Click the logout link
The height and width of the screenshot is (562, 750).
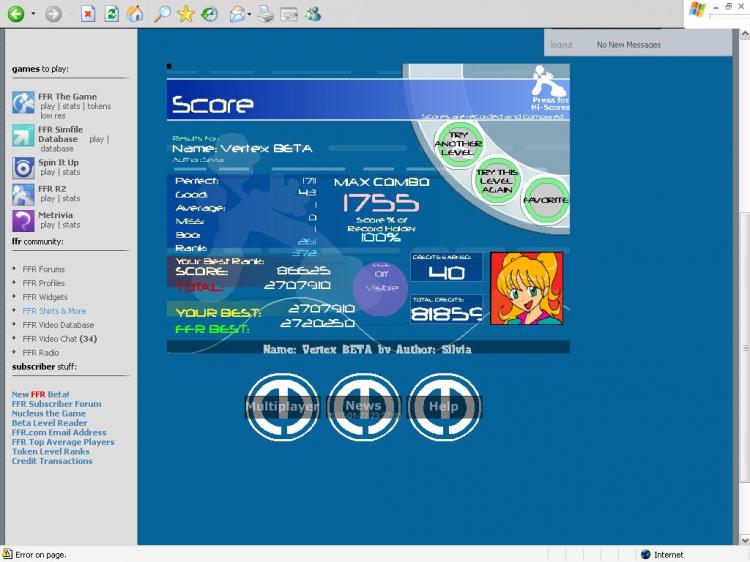click(562, 44)
